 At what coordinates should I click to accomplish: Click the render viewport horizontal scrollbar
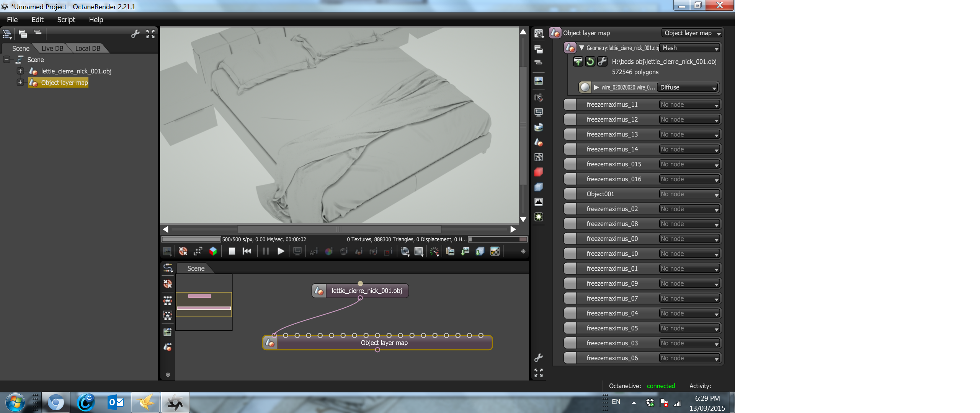click(339, 229)
